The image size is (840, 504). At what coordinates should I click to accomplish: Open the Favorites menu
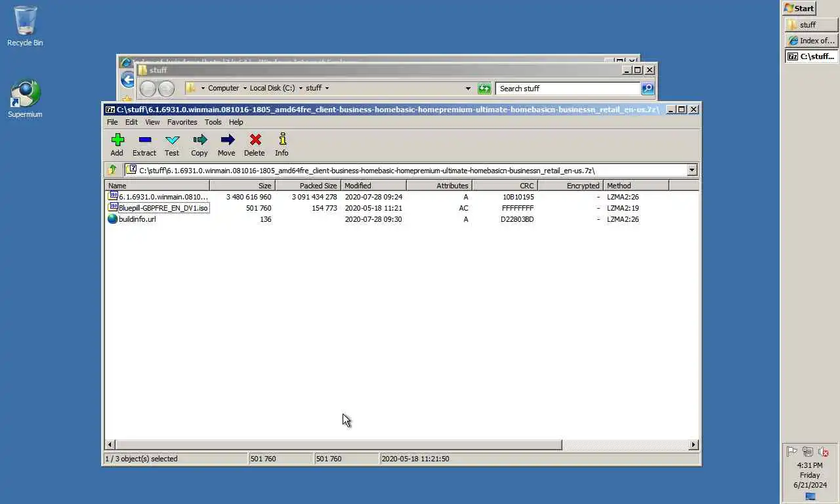[x=182, y=122]
